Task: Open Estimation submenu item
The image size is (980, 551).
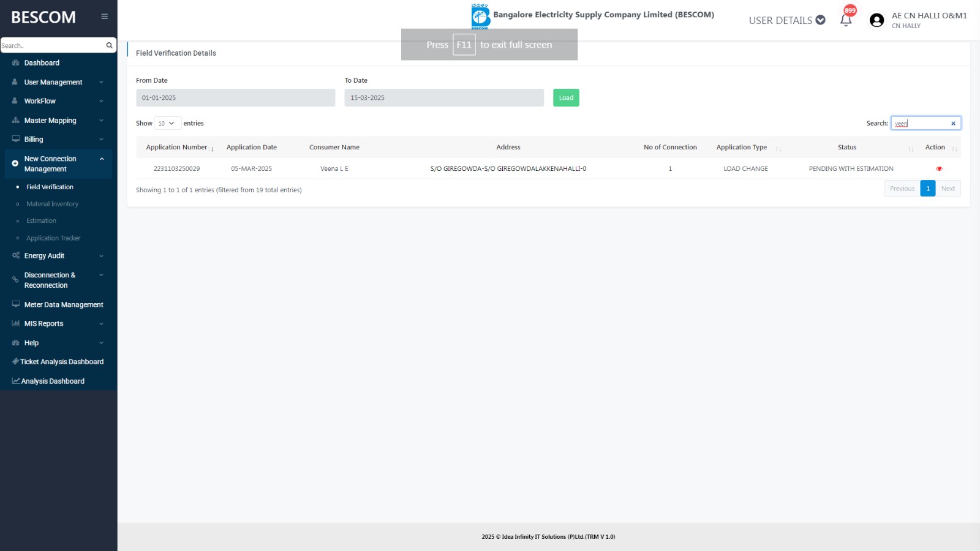Action: pos(41,220)
